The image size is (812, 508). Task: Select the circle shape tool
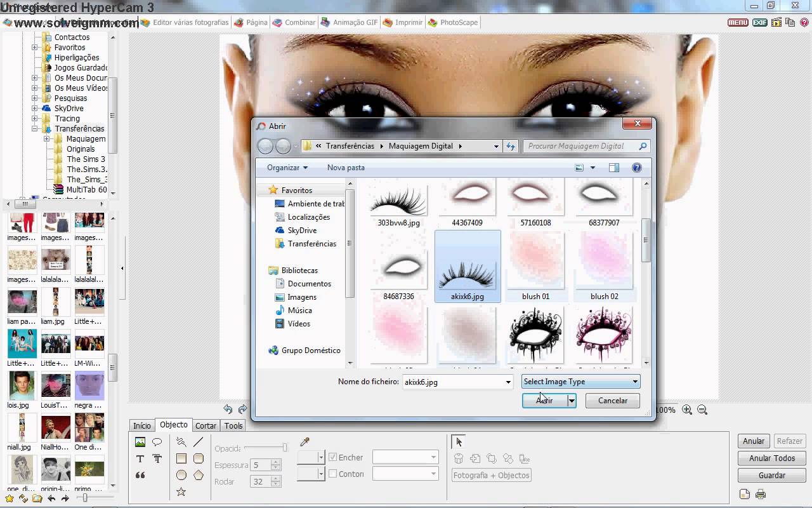[x=181, y=475]
